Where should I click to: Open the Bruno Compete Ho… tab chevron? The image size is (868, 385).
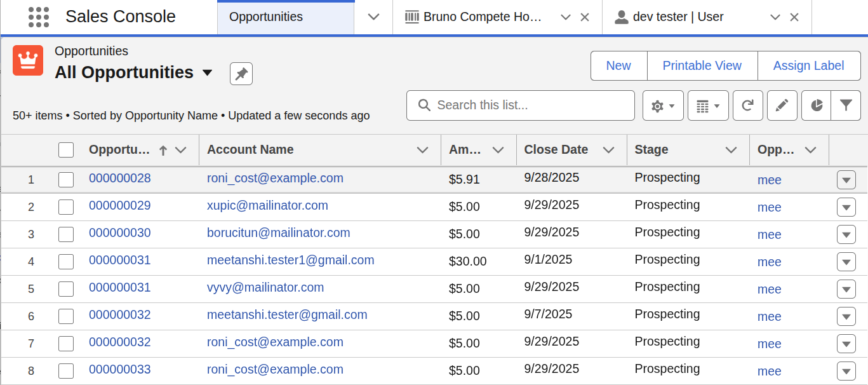(566, 17)
